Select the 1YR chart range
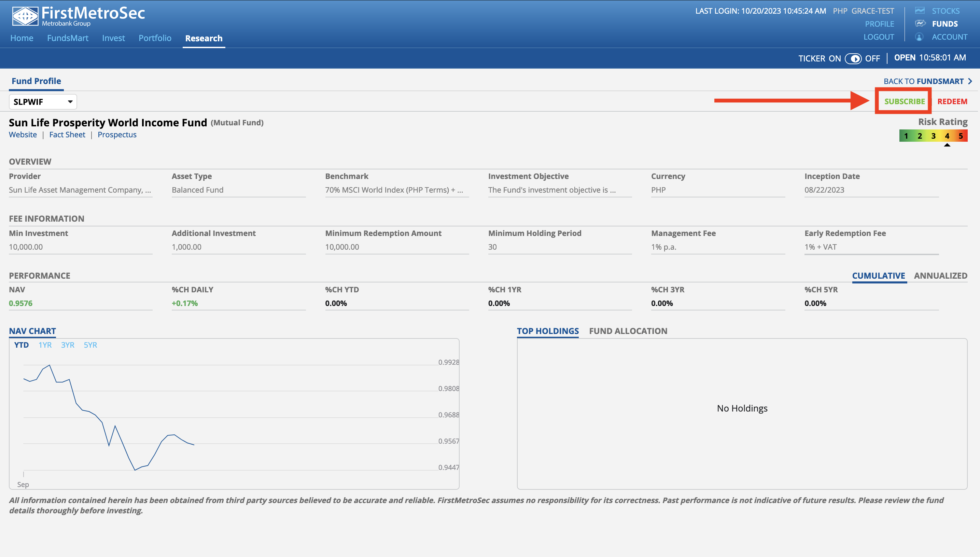The width and height of the screenshot is (980, 557). click(45, 345)
